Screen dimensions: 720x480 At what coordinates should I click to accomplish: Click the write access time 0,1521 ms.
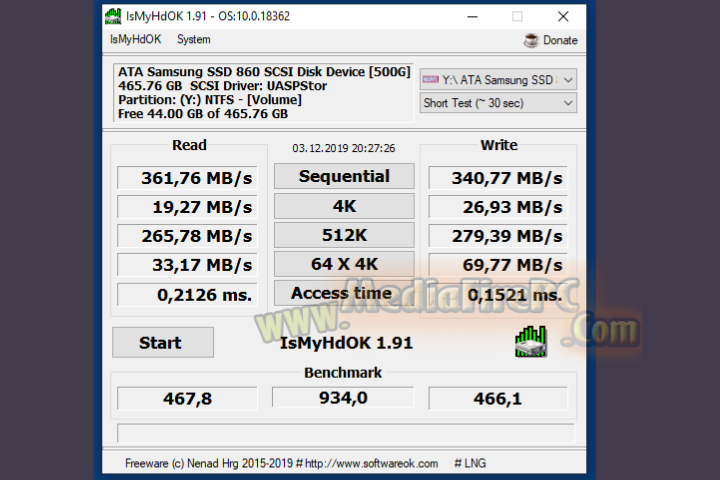click(498, 294)
